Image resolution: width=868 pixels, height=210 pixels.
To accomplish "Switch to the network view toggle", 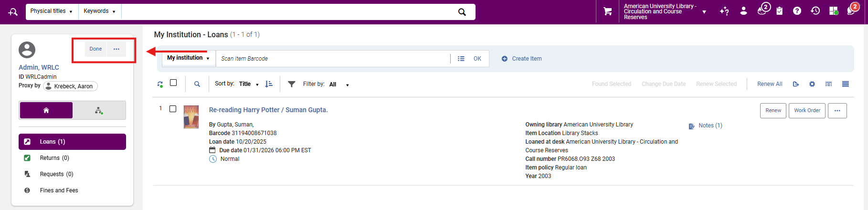I will (99, 110).
